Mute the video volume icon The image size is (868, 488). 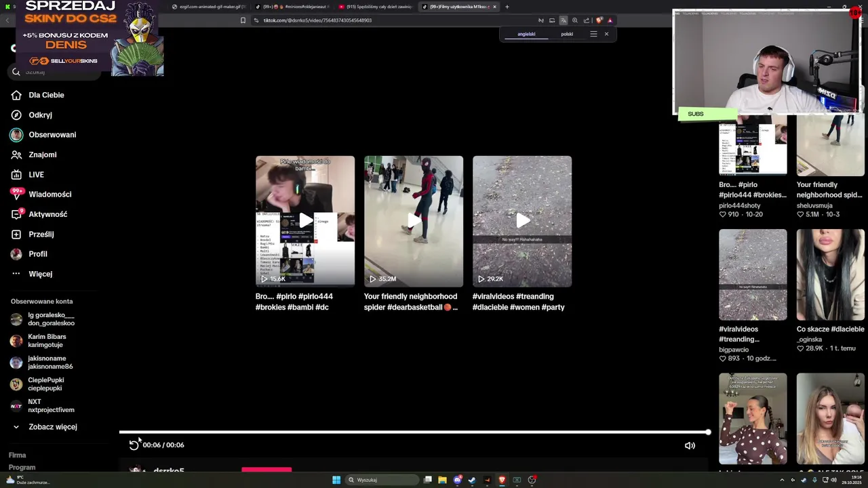pyautogui.click(x=690, y=445)
